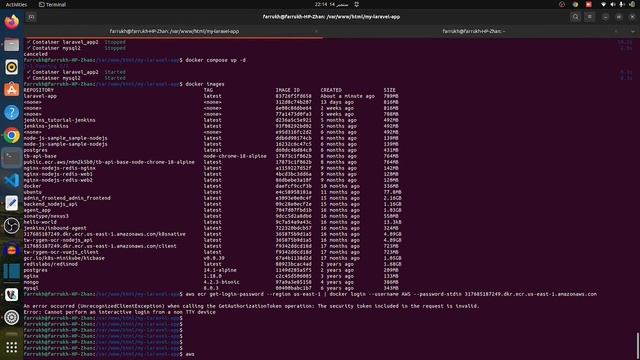Open the Files manager from the dock

tap(11, 44)
